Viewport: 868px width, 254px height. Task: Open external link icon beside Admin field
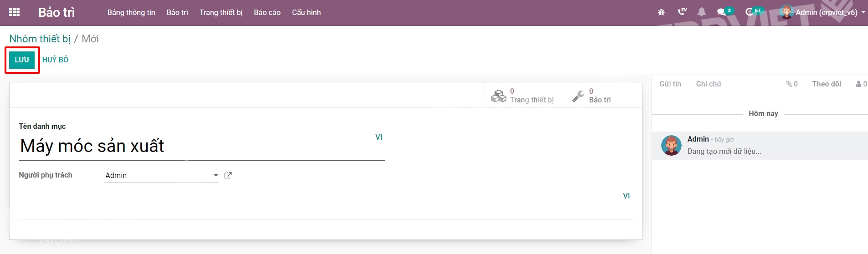pyautogui.click(x=228, y=175)
